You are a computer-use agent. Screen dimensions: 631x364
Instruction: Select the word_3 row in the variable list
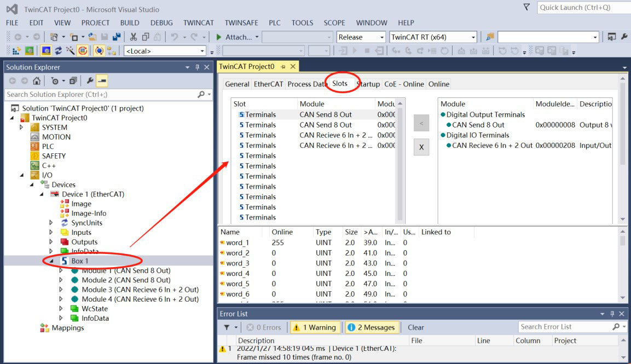point(419,263)
